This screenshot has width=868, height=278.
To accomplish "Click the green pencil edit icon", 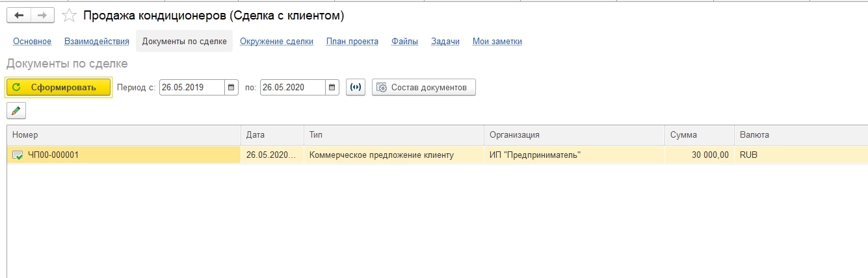I will pyautogui.click(x=16, y=110).
